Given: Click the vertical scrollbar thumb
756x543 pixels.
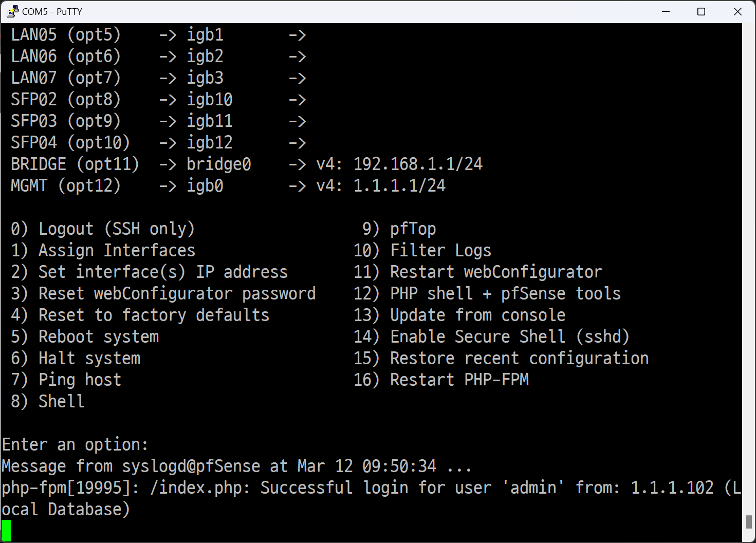Looking at the screenshot, I should [x=749, y=521].
